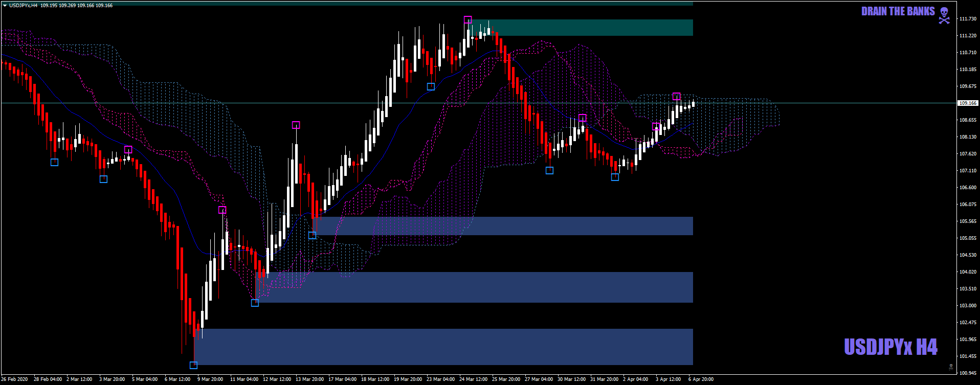This screenshot has width=980, height=385.
Task: Click the 6 Apr 20:00 time axis label
Action: pyautogui.click(x=701, y=379)
